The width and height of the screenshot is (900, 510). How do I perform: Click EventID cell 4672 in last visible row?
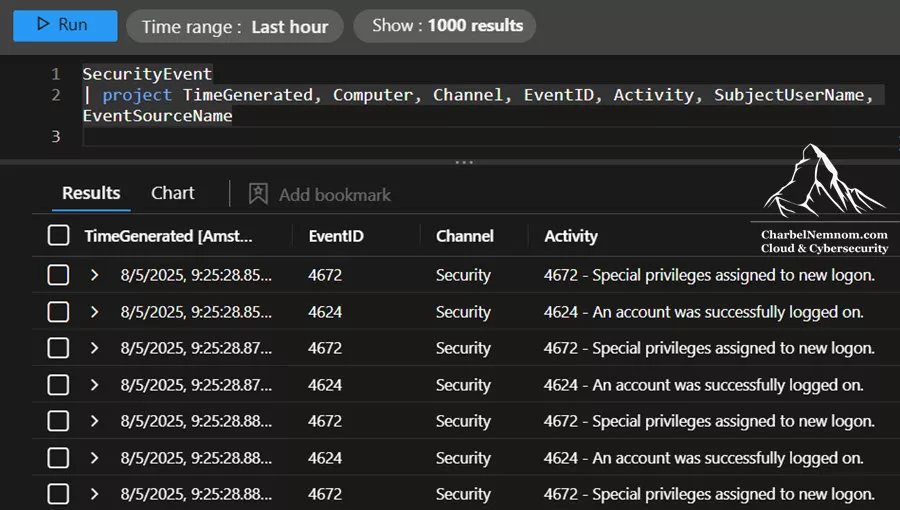(325, 494)
